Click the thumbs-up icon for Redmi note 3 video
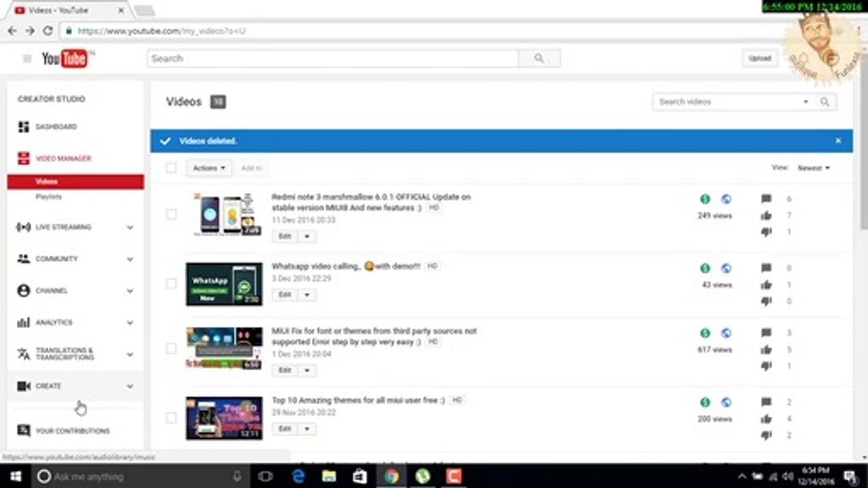The width and height of the screenshot is (868, 488). [x=766, y=216]
